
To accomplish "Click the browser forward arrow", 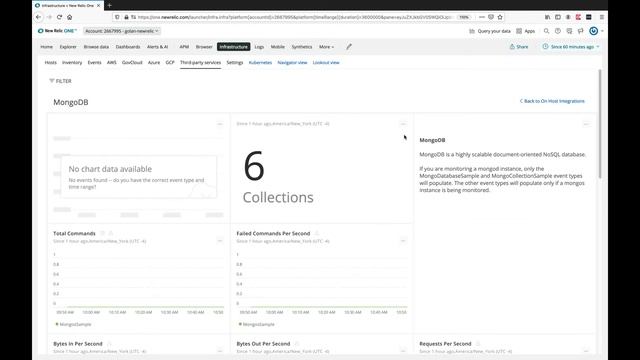I will [x=49, y=17].
